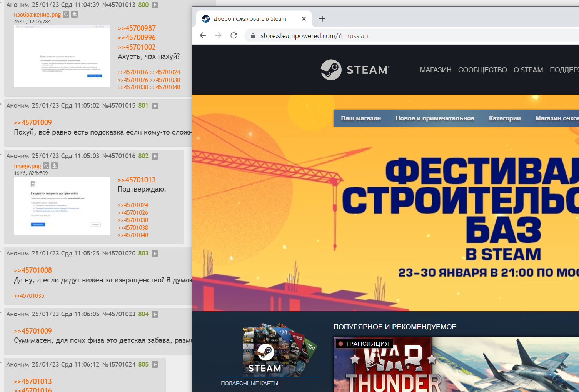This screenshot has height=392, width=579.
Task: Expand thumbnail in post 45701013
Action: pos(62,56)
